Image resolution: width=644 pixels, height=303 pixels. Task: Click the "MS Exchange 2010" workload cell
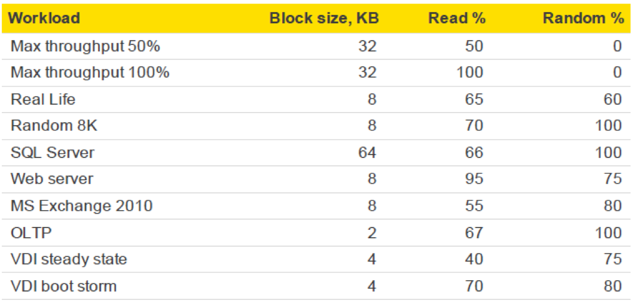(81, 206)
